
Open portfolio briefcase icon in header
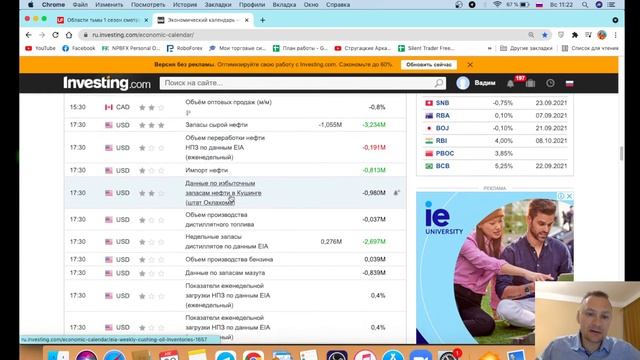coord(530,83)
